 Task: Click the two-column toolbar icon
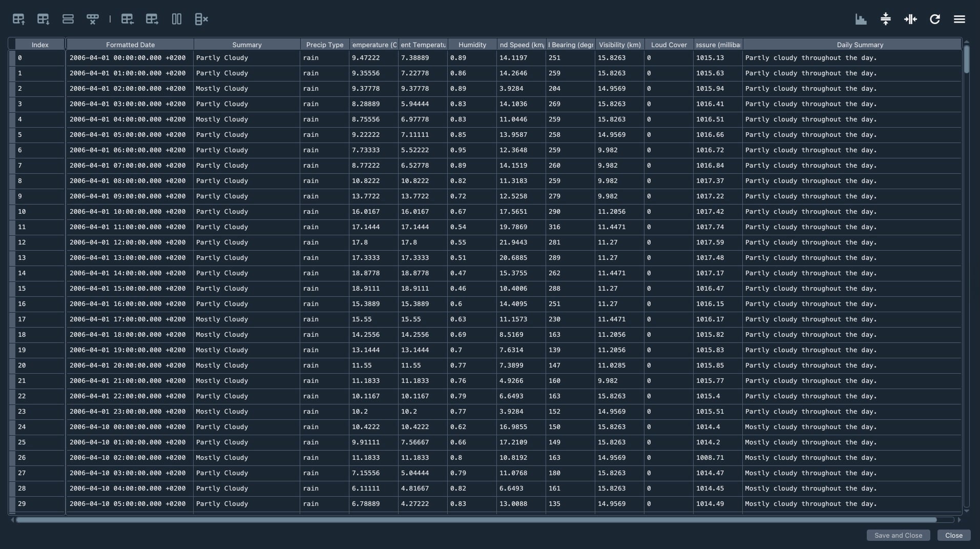[x=177, y=19]
